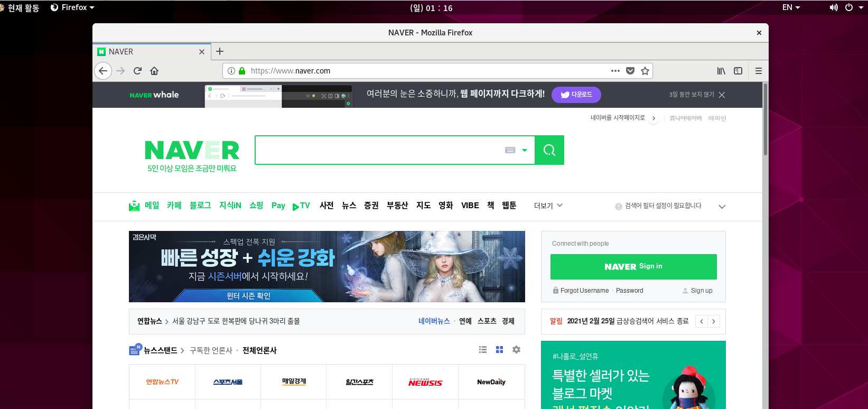Open Naver Pay menu item
The height and width of the screenshot is (409, 868).
coord(278,206)
